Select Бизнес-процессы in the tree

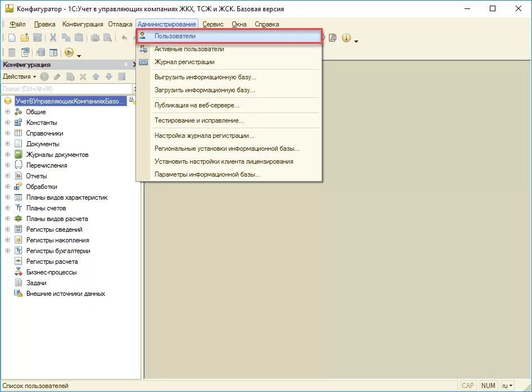(x=52, y=272)
